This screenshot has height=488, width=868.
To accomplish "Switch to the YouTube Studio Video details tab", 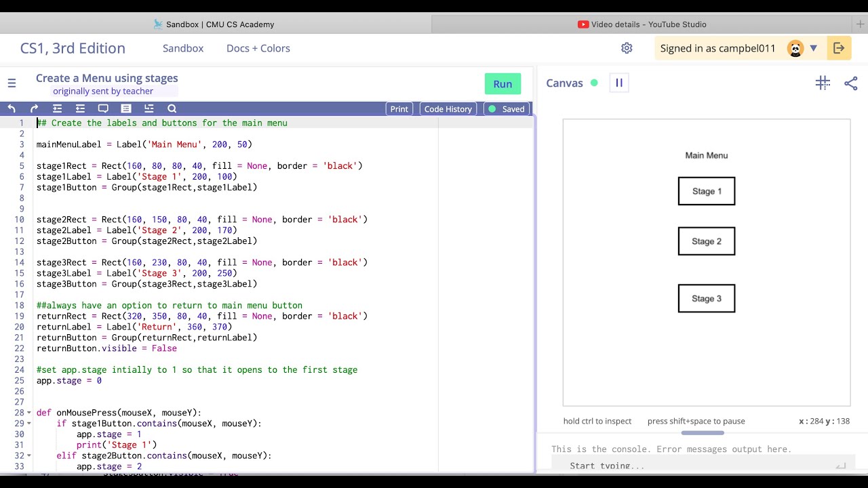I will (x=642, y=24).
